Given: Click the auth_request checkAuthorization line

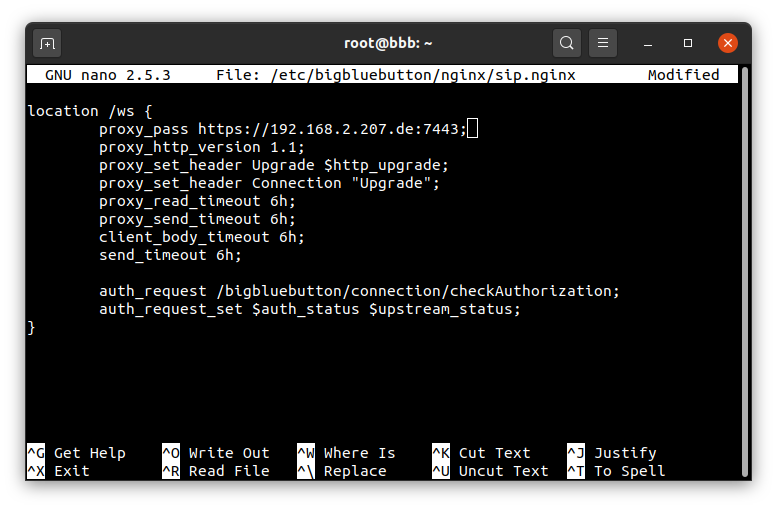Looking at the screenshot, I should [x=359, y=291].
